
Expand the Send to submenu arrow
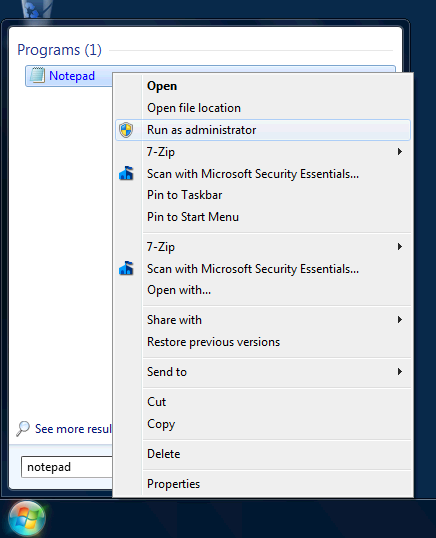[399, 372]
